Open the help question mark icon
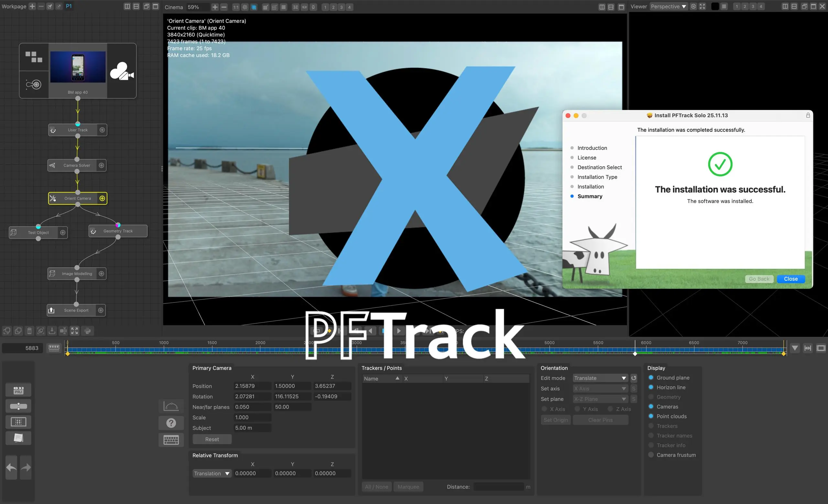 coord(171,423)
